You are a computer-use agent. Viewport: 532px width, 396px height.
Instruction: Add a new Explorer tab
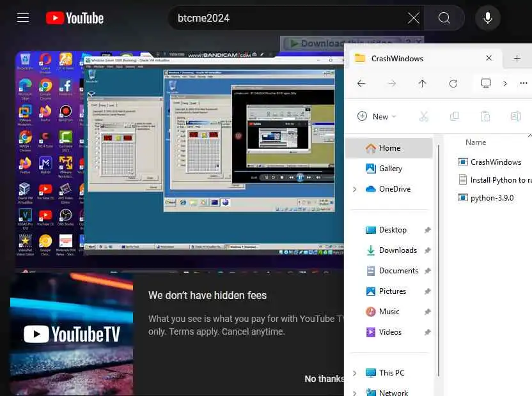pos(517,58)
